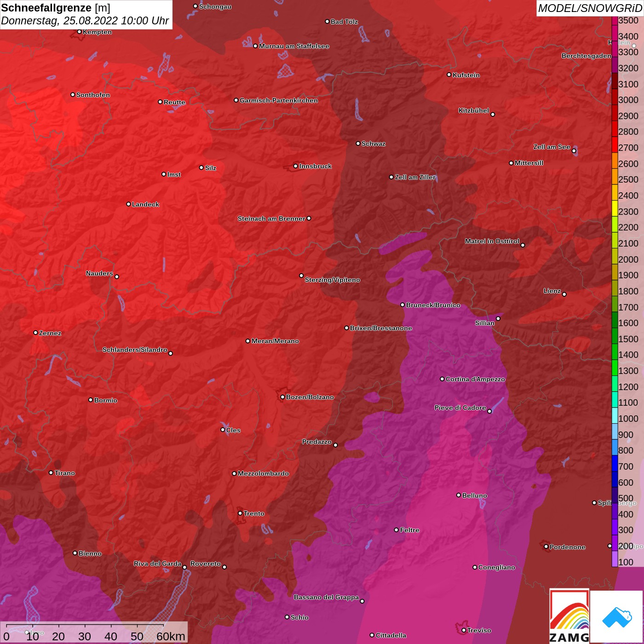Click the Bienno label
This screenshot has width=644, height=644.
[90, 553]
